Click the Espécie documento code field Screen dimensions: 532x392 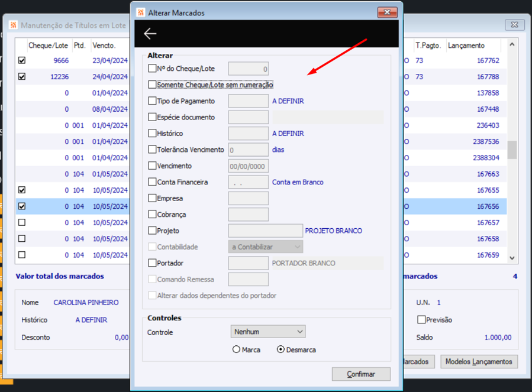(249, 117)
